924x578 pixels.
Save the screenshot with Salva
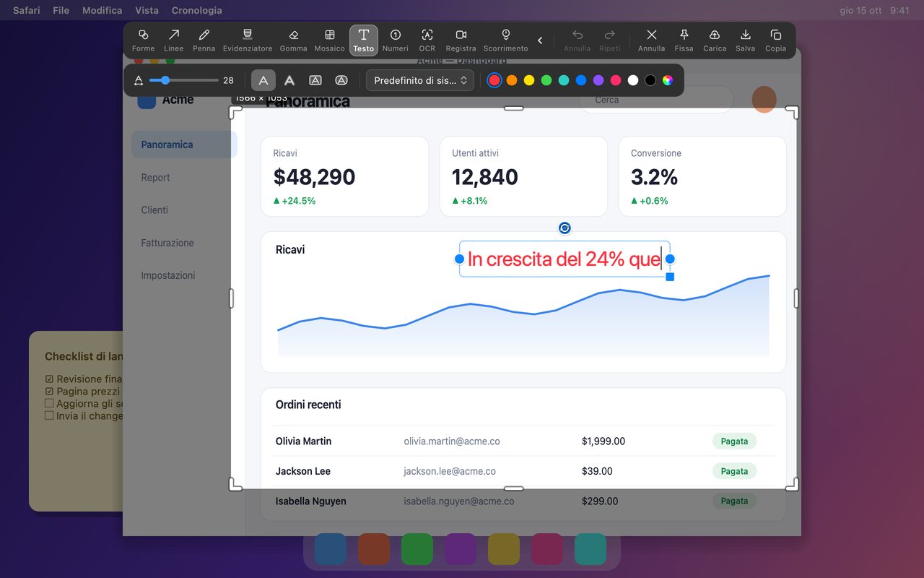(x=746, y=40)
